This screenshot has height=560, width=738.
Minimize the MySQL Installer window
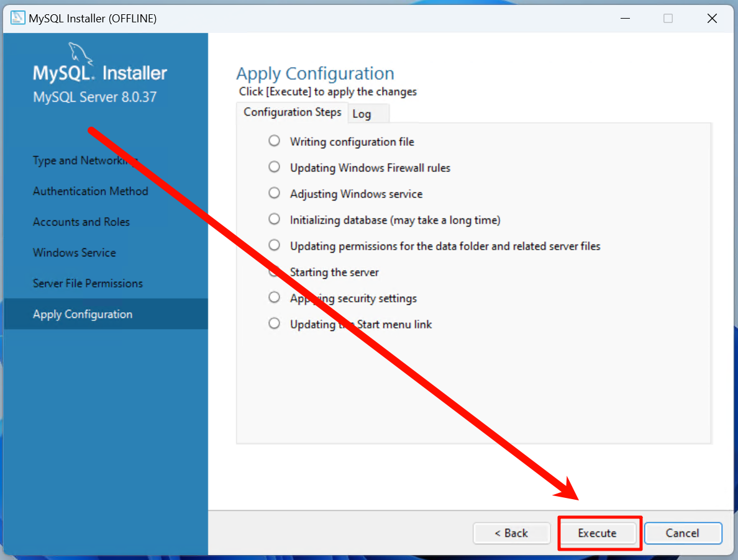625,19
